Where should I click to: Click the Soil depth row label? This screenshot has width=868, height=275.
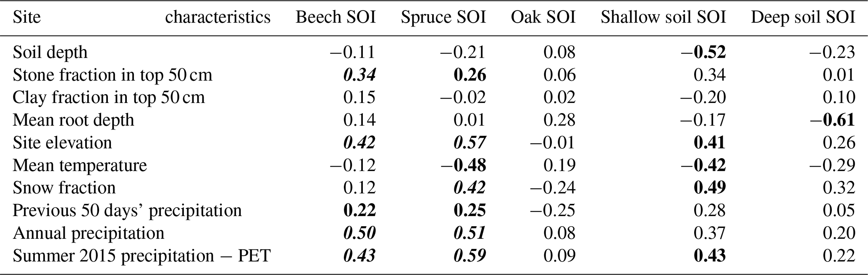tap(50, 52)
